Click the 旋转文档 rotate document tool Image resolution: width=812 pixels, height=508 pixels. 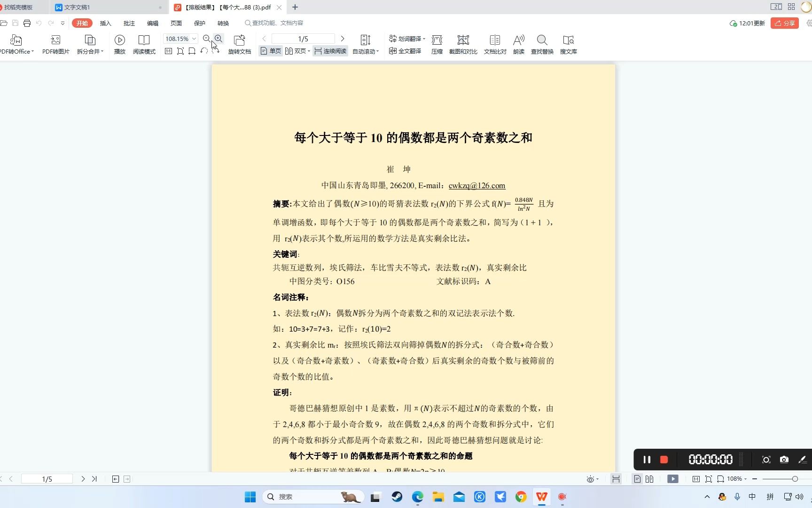click(x=240, y=45)
